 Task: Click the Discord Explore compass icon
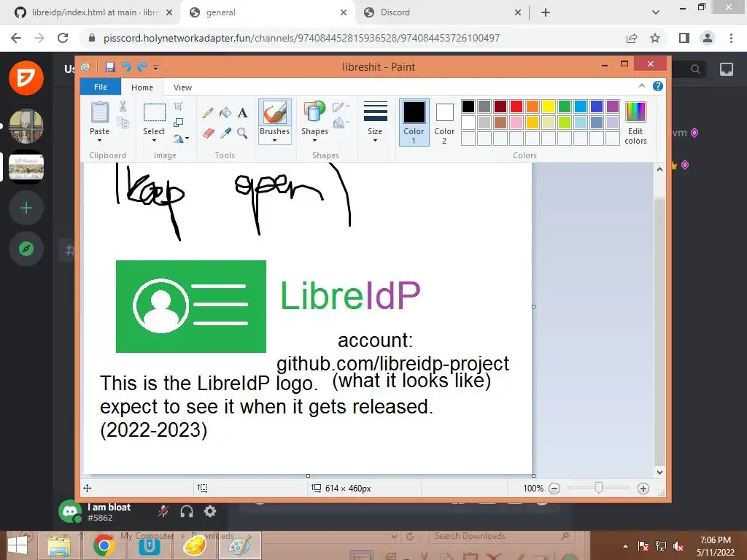(26, 249)
